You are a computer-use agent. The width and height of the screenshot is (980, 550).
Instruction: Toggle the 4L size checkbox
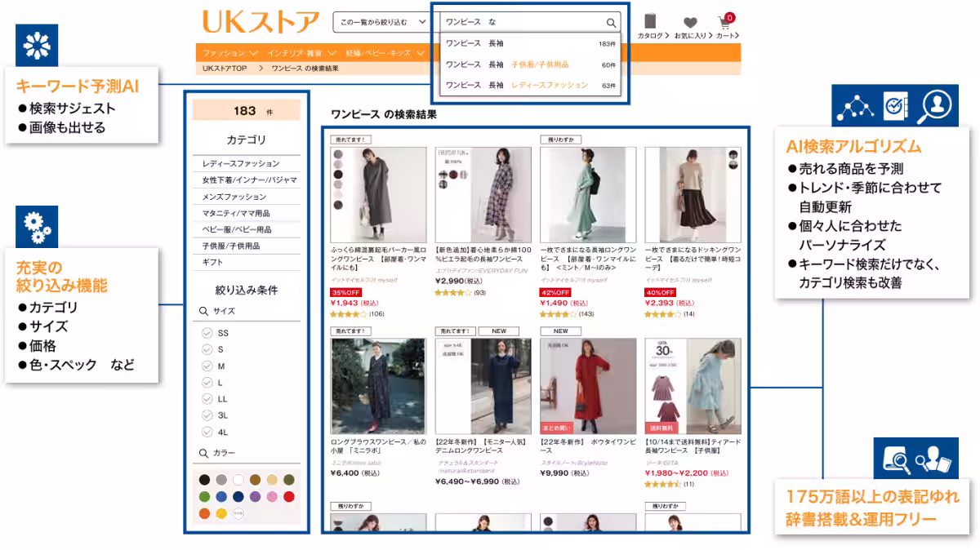click(x=207, y=431)
